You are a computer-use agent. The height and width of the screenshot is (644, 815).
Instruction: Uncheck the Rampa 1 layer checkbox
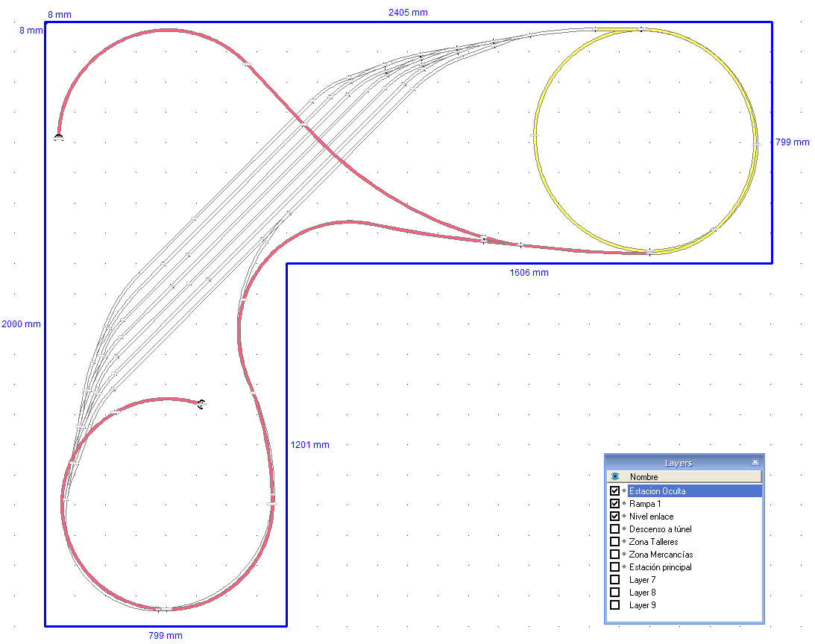[614, 504]
